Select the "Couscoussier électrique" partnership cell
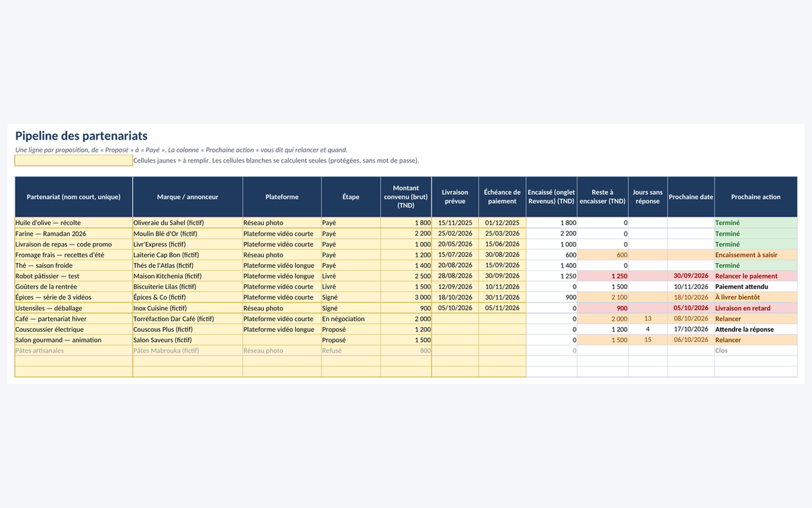This screenshot has height=508, width=812. pos(74,329)
